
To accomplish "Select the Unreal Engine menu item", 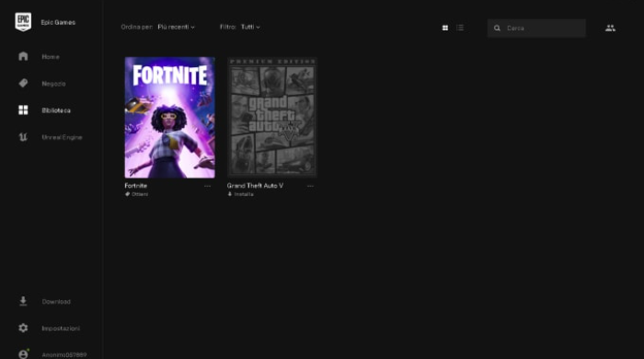I will pos(62,137).
